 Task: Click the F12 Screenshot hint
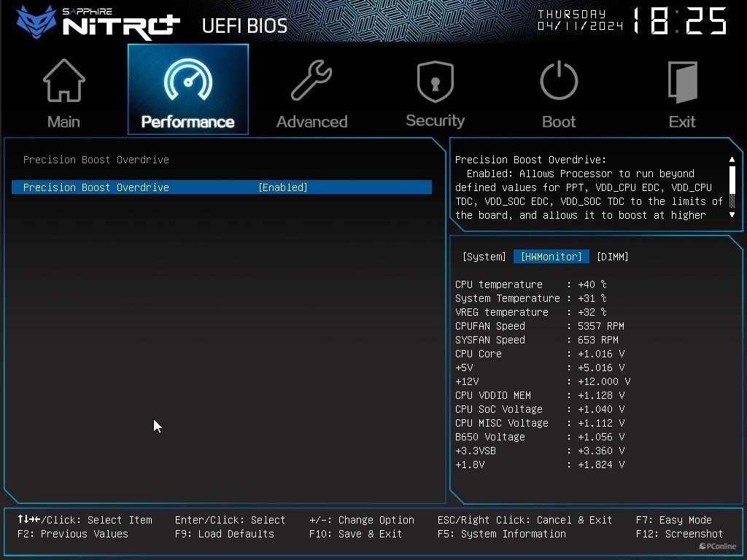(679, 534)
